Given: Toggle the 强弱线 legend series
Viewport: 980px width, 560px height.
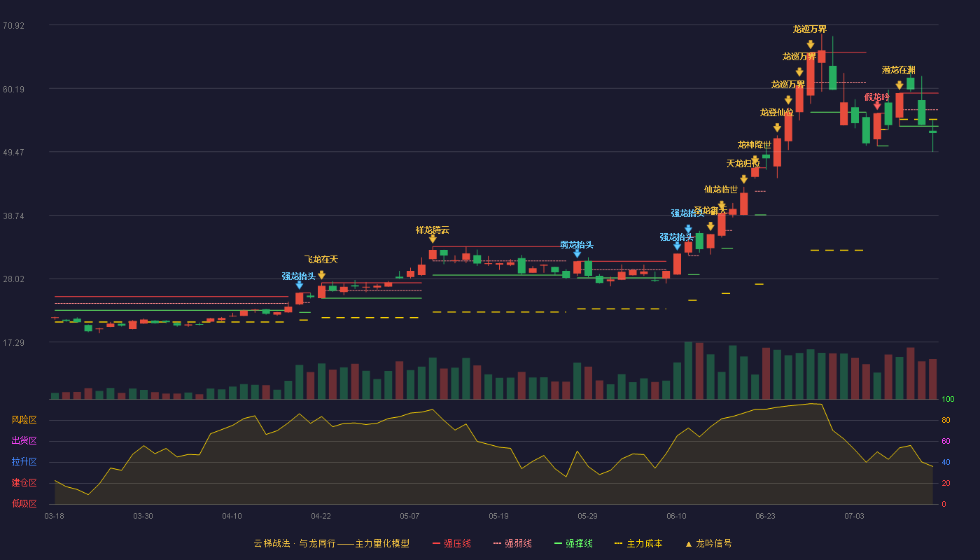Looking at the screenshot, I should 512,543.
